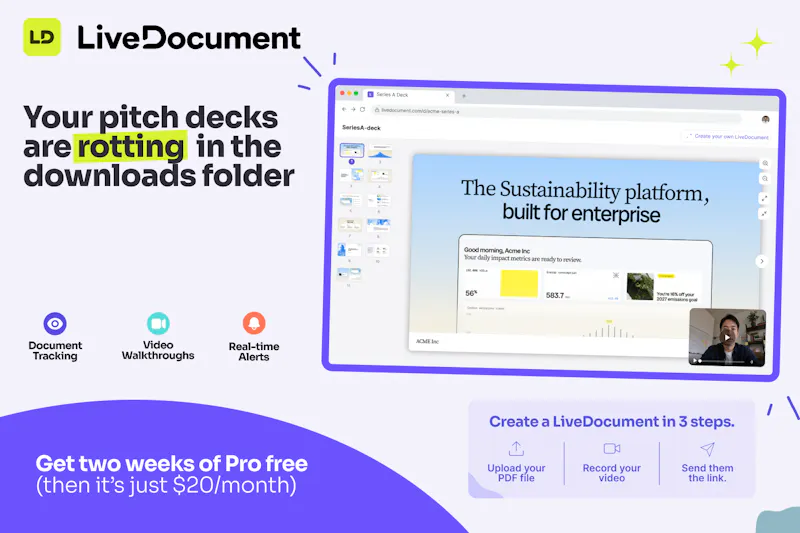Click the plant photo in the dashboard card
This screenshot has height=533, width=800.
click(x=640, y=286)
